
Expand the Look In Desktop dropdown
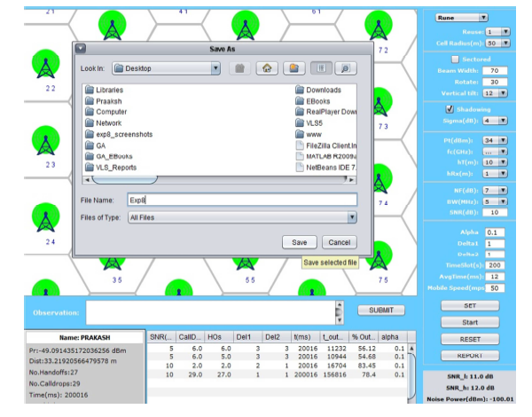pos(216,67)
